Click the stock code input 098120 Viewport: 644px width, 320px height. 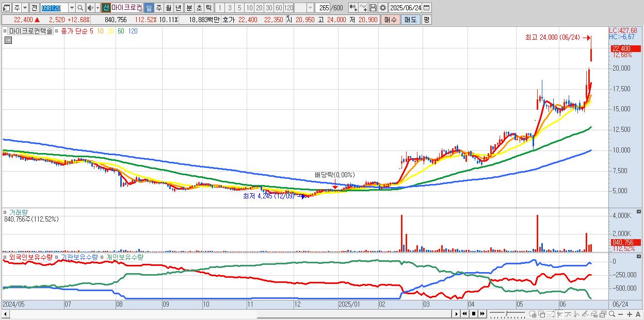[54, 8]
